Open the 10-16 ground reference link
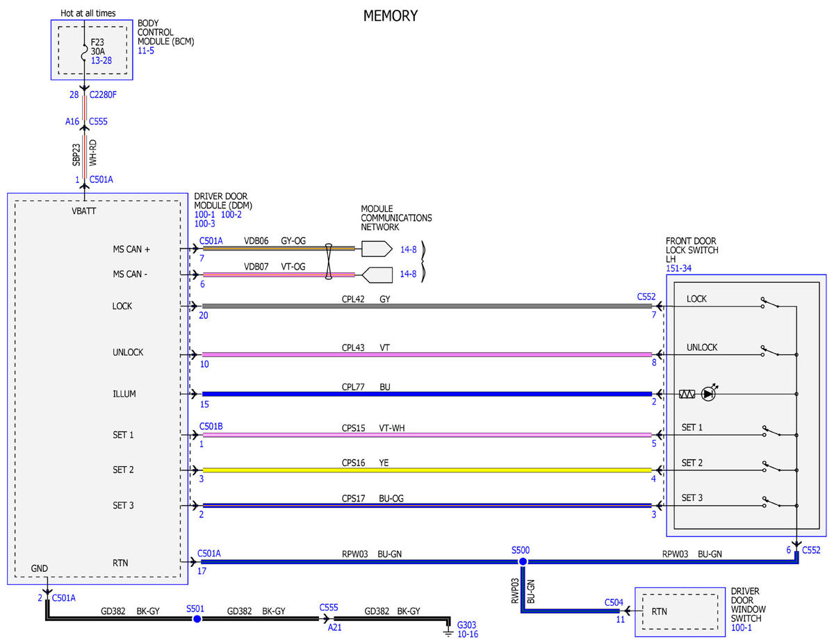Screen dimensions: 834x644 (468, 634)
